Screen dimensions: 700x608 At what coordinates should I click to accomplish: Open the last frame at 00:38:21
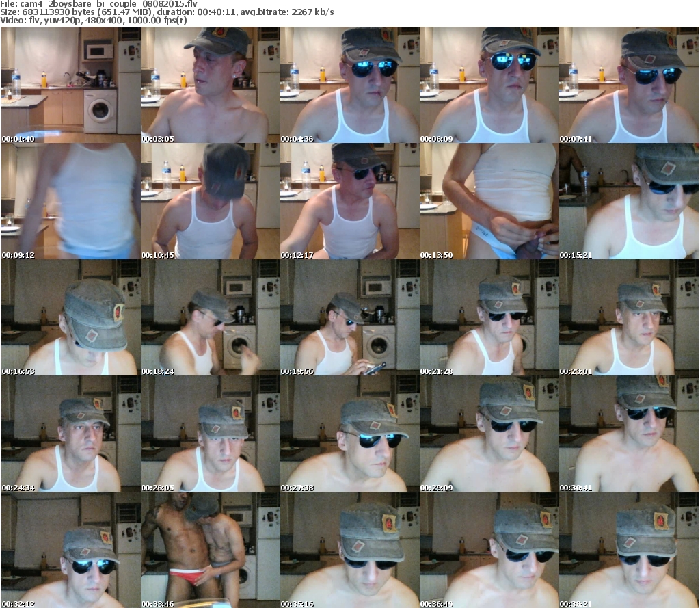point(629,550)
